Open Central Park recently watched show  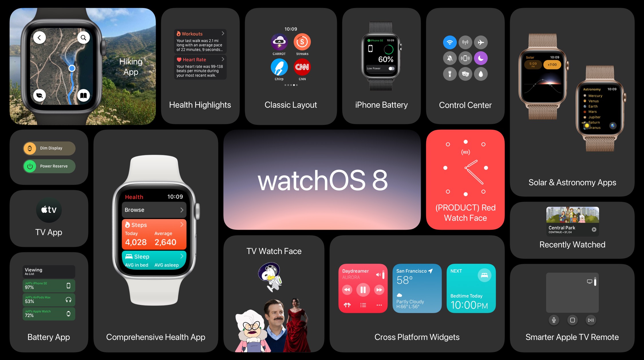[x=572, y=221]
